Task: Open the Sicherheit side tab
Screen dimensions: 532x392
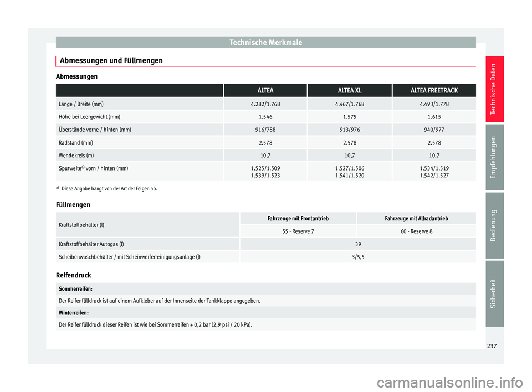Action: pyautogui.click(x=494, y=293)
